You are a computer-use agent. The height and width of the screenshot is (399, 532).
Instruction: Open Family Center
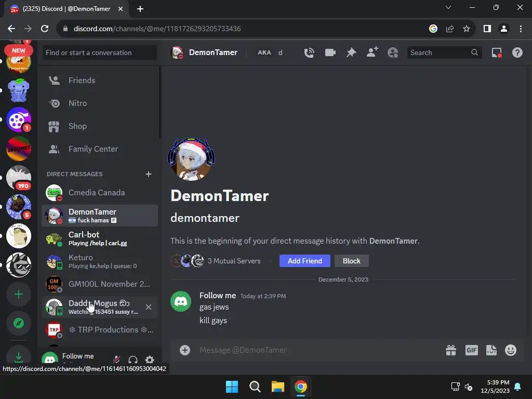(x=100, y=149)
